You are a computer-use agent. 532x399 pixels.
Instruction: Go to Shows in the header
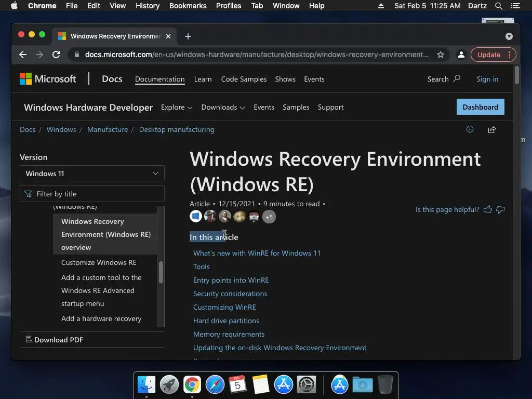pos(285,79)
